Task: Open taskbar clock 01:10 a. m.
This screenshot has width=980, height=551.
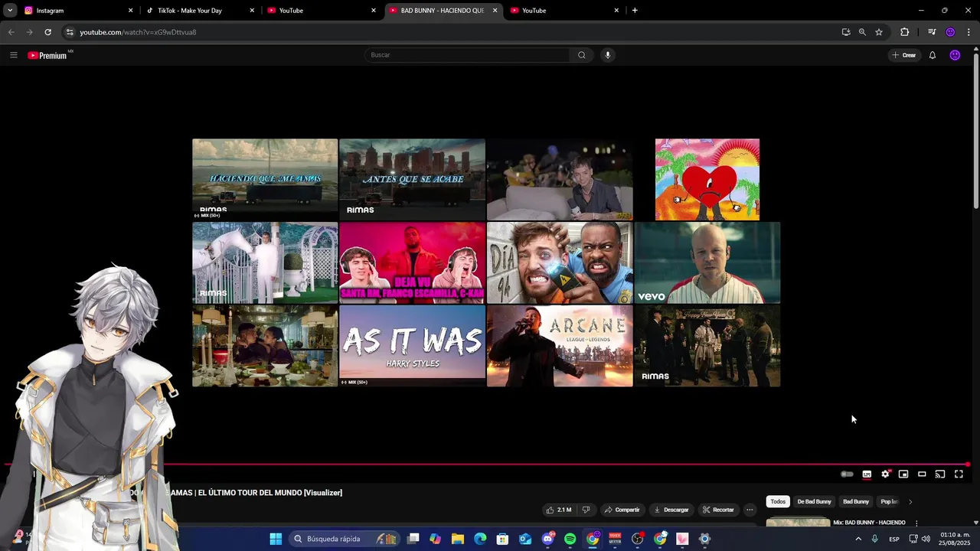Action: pos(955,539)
